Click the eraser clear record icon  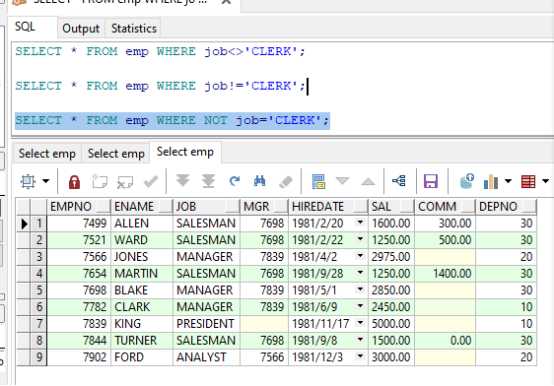285,182
